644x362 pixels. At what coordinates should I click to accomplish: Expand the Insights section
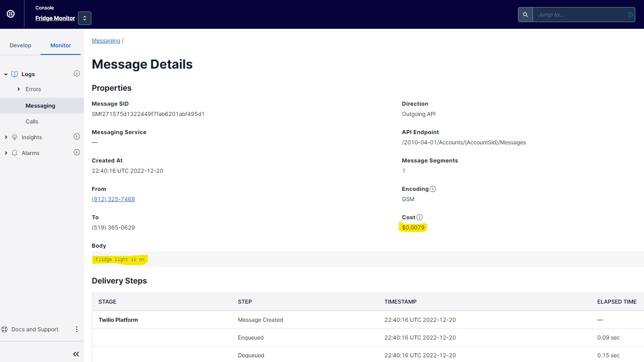(6, 137)
